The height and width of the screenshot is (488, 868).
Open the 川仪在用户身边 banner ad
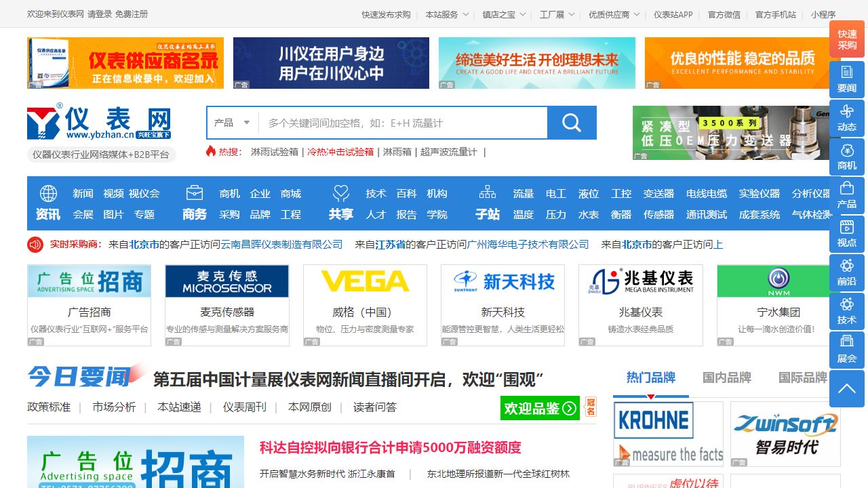[331, 63]
